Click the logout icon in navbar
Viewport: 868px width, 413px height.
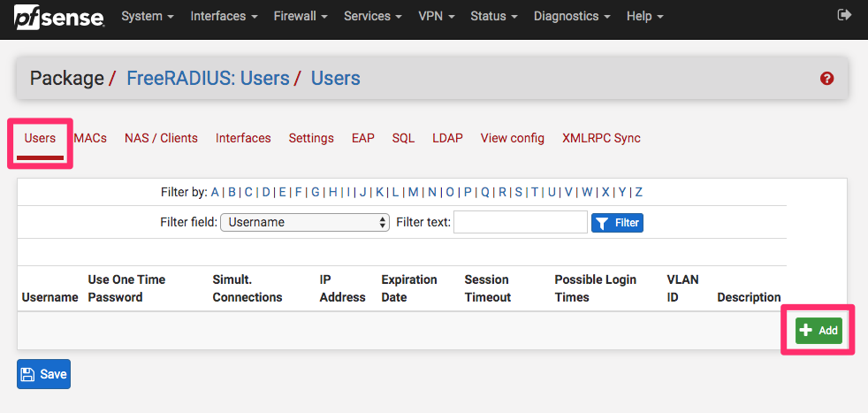844,15
